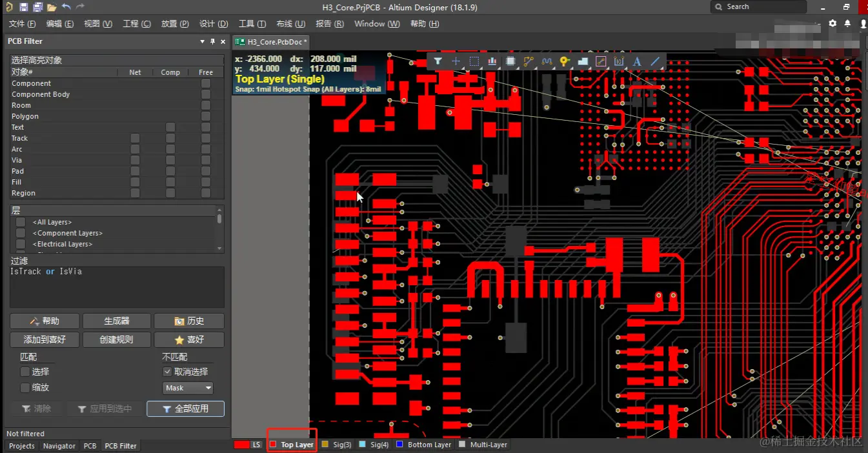Enable the 选择 checkbox under 匹配
This screenshot has width=868, height=453.
pyautogui.click(x=25, y=372)
